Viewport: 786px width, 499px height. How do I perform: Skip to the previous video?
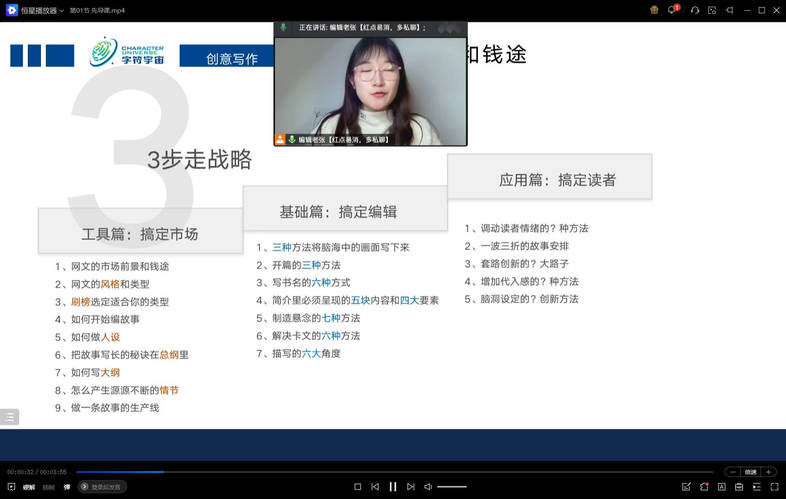coord(375,487)
